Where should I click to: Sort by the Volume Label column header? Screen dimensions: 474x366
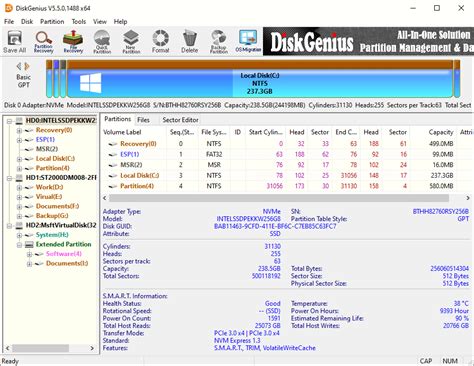(x=133, y=132)
